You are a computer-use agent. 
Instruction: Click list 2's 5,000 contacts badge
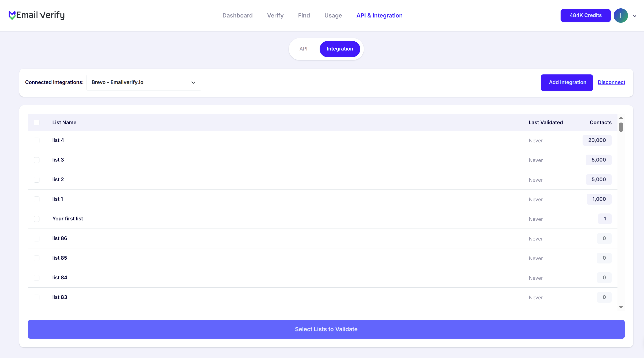[x=599, y=179]
